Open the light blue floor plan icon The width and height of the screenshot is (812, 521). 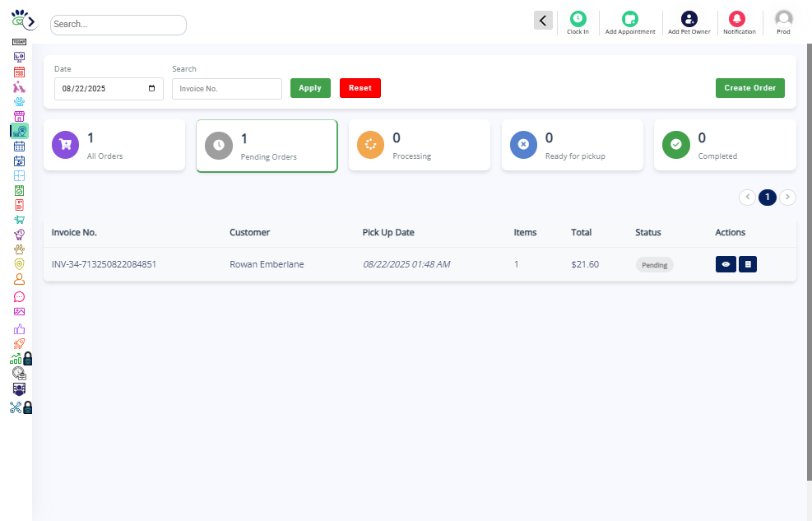19,175
